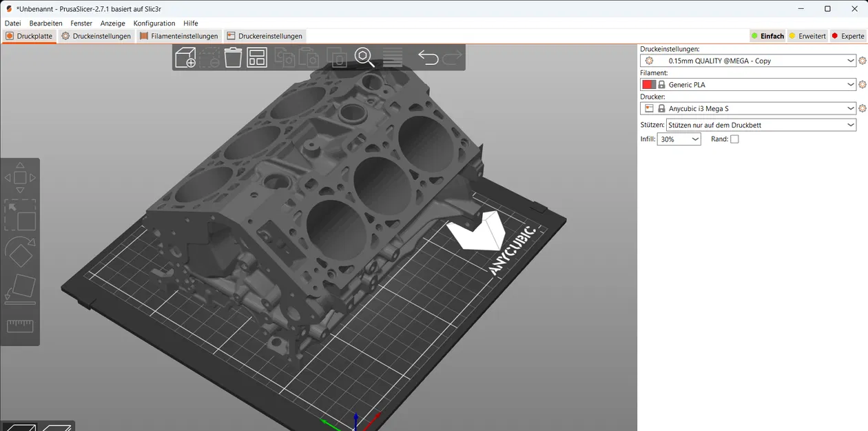868x431 pixels.
Task: Open the variable layer height tool
Action: pyautogui.click(x=392, y=58)
